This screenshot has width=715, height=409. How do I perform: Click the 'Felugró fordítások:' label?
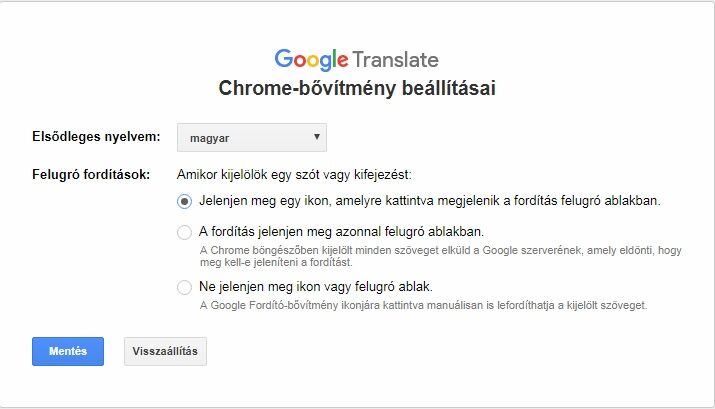click(x=92, y=174)
